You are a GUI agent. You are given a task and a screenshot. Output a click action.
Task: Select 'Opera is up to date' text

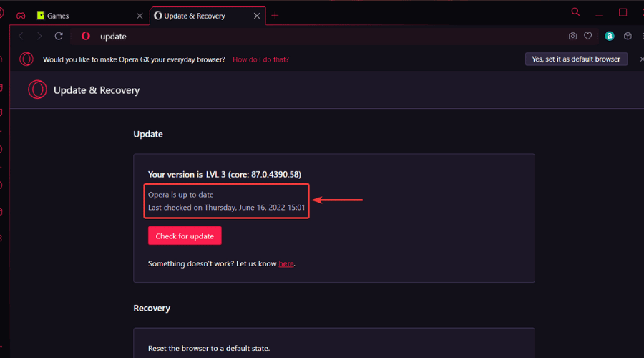point(181,195)
